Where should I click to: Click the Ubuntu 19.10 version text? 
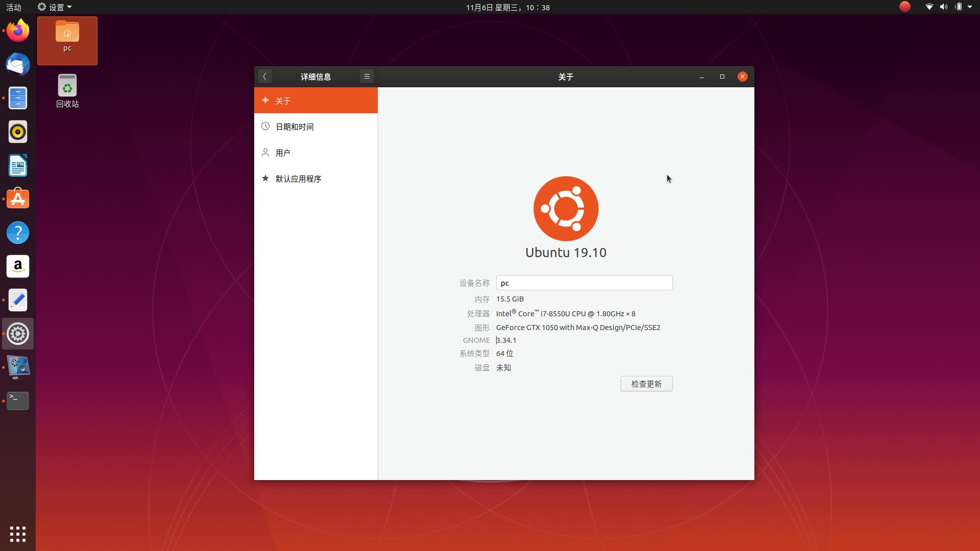[x=566, y=253]
